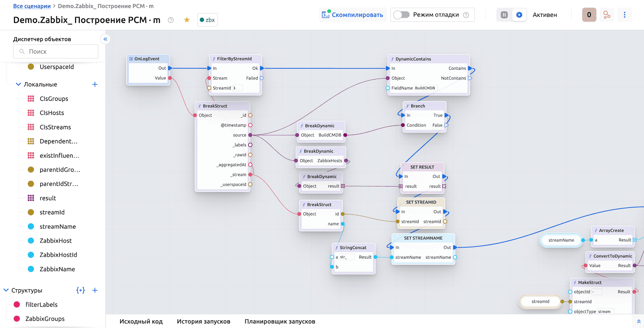Open the three-dot more options menu
This screenshot has height=328, width=644.
pos(624,15)
